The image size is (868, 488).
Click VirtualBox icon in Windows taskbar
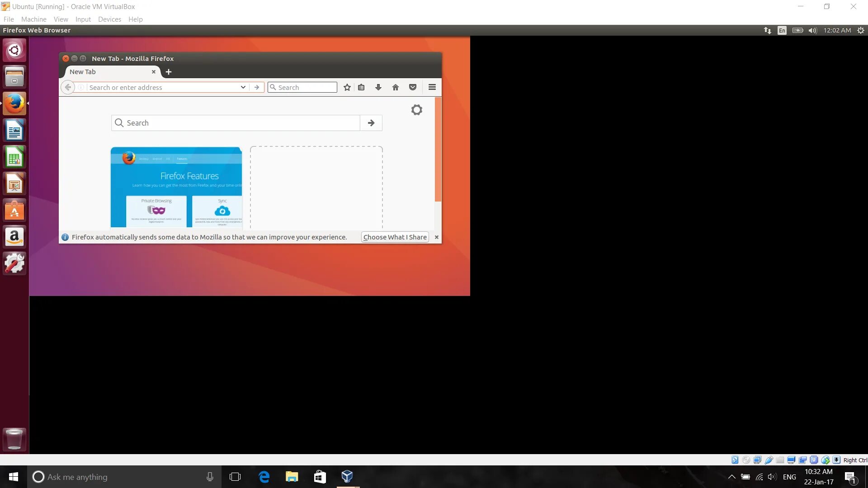pos(347,477)
